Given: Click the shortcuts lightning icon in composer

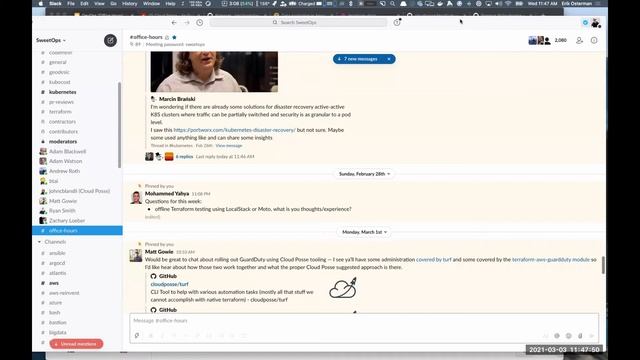Looking at the screenshot, I should pyautogui.click(x=137, y=336).
